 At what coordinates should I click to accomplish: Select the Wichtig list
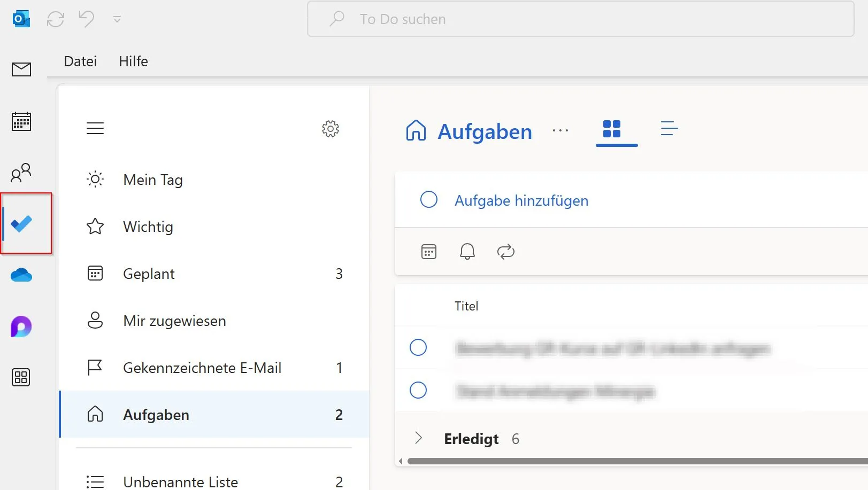coord(148,227)
